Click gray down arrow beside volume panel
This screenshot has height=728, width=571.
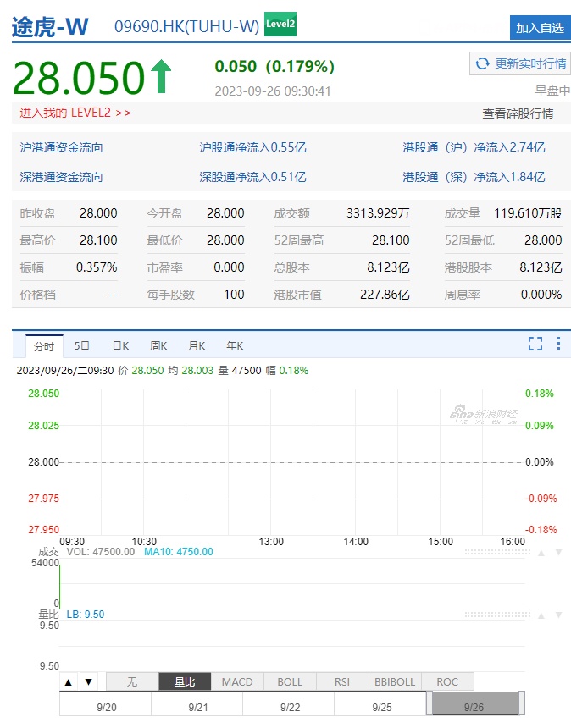point(559,553)
